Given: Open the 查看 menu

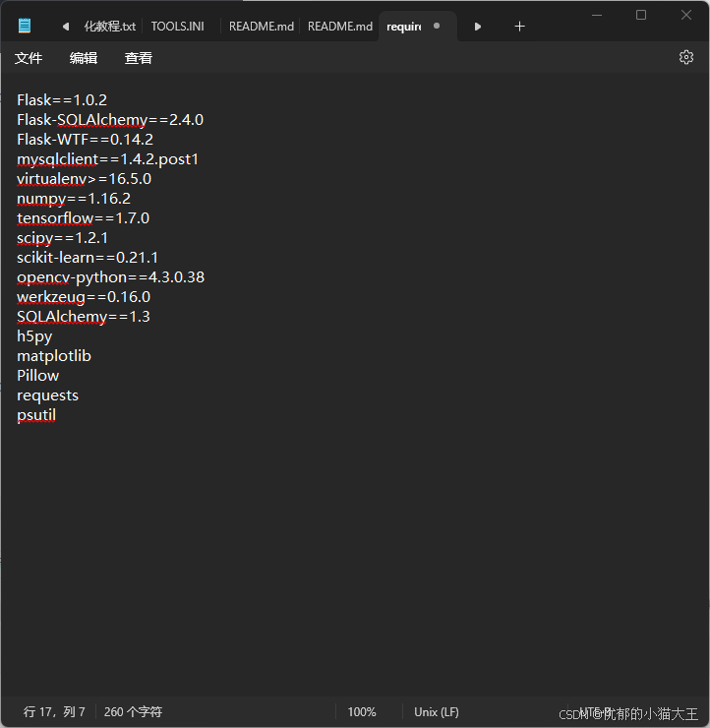Looking at the screenshot, I should click(x=139, y=58).
